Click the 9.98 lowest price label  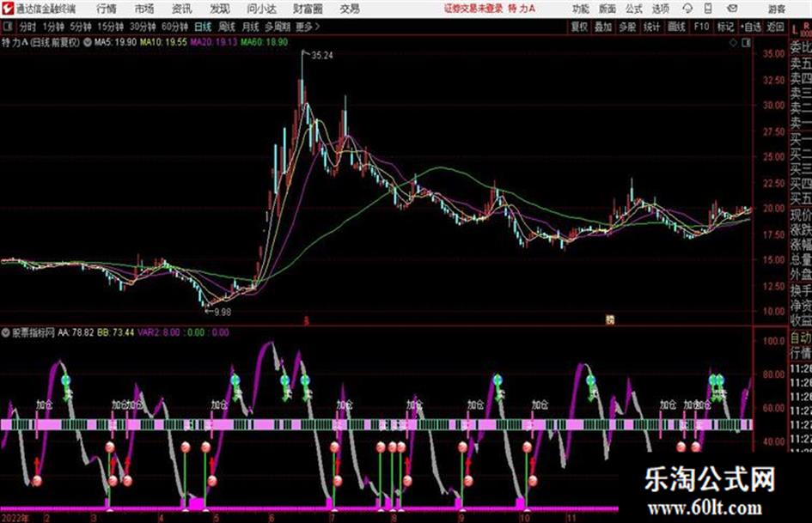pyautogui.click(x=223, y=312)
